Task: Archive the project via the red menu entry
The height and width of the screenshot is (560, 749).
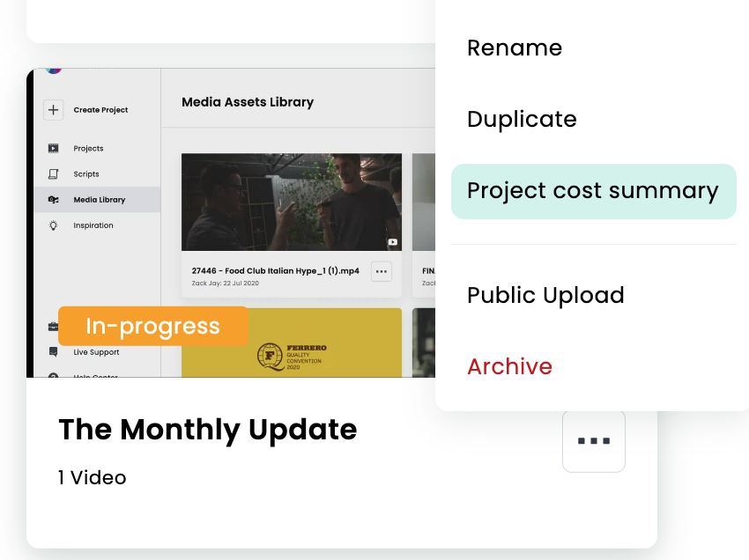Action: (509, 366)
